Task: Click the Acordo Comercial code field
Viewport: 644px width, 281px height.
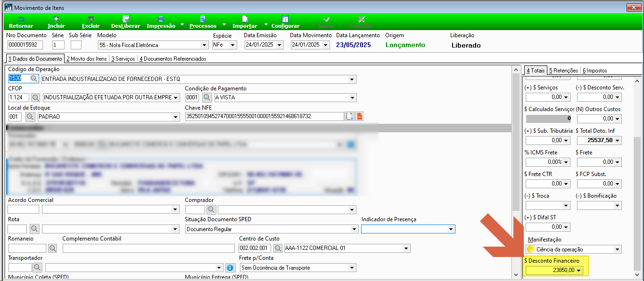Action: click(24, 209)
